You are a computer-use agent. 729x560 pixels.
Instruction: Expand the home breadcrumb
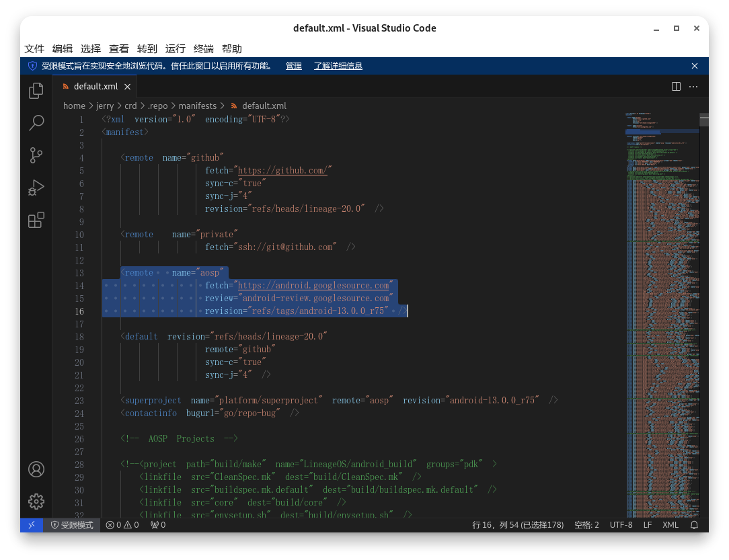pos(75,106)
